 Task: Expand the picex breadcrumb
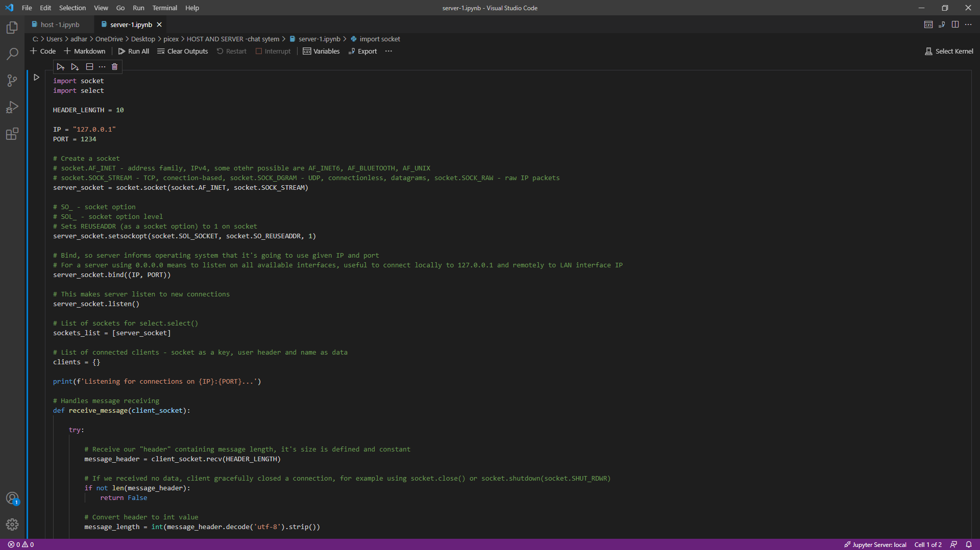click(x=171, y=39)
